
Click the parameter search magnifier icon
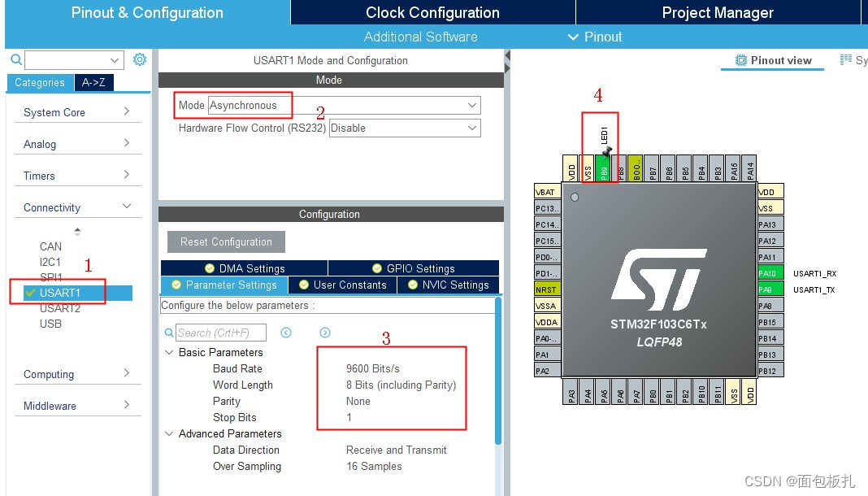point(169,333)
